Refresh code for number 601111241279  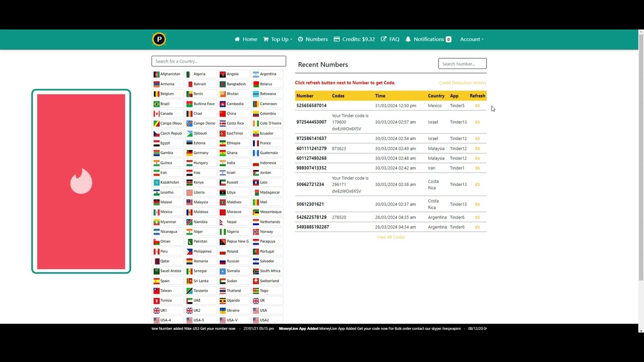pyautogui.click(x=477, y=148)
